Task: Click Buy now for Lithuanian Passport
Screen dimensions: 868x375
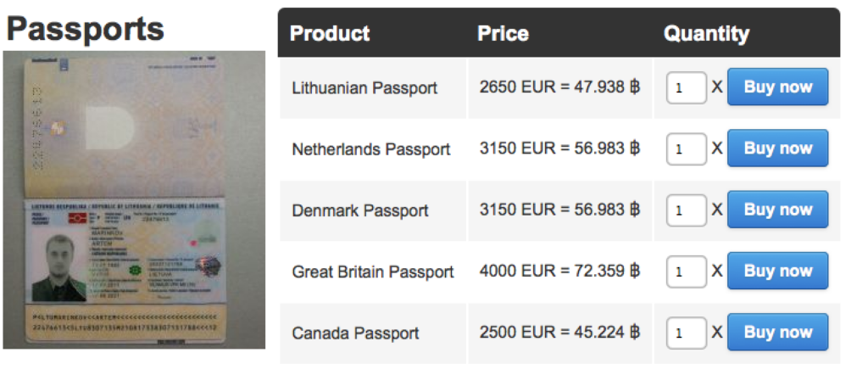Action: 777,87
